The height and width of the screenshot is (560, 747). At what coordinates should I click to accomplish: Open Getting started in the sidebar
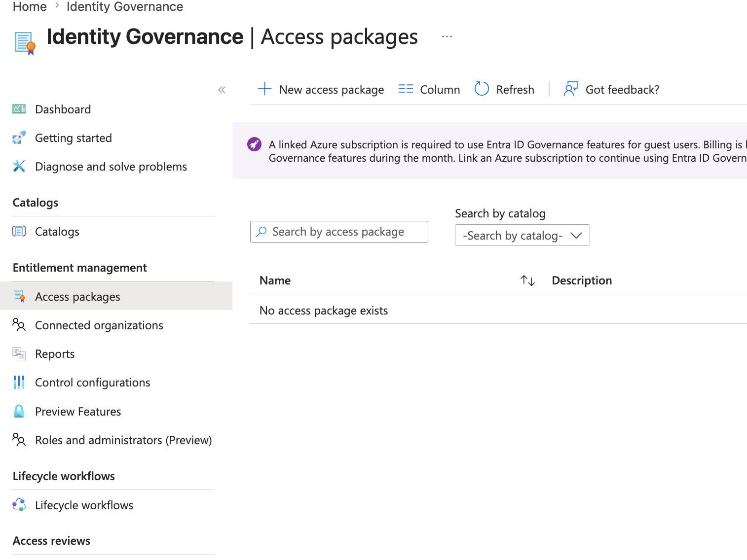click(x=116, y=138)
